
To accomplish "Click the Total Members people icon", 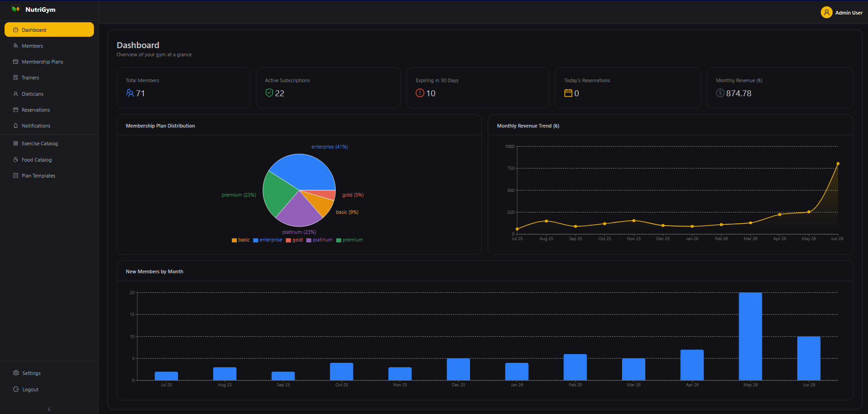I will [130, 93].
